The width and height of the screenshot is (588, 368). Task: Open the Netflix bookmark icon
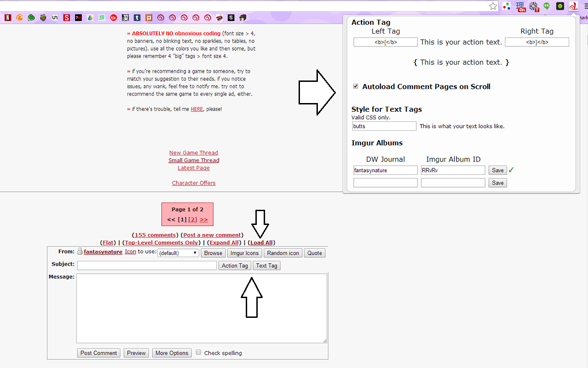click(x=8, y=18)
